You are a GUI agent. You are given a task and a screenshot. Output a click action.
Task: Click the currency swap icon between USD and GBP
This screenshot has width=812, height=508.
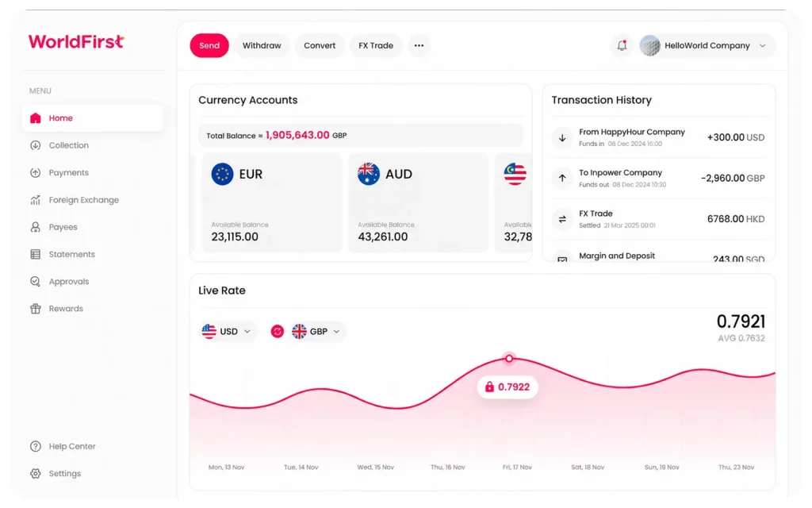coord(277,331)
